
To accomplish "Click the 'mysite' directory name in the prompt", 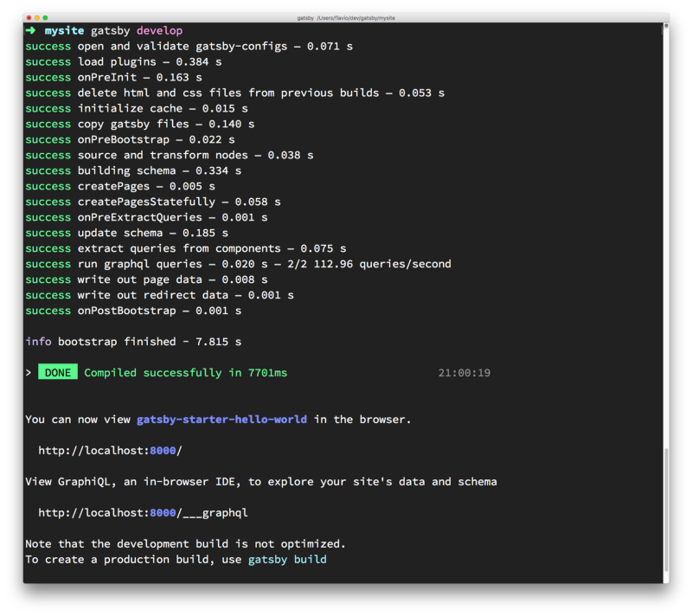I will [65, 31].
